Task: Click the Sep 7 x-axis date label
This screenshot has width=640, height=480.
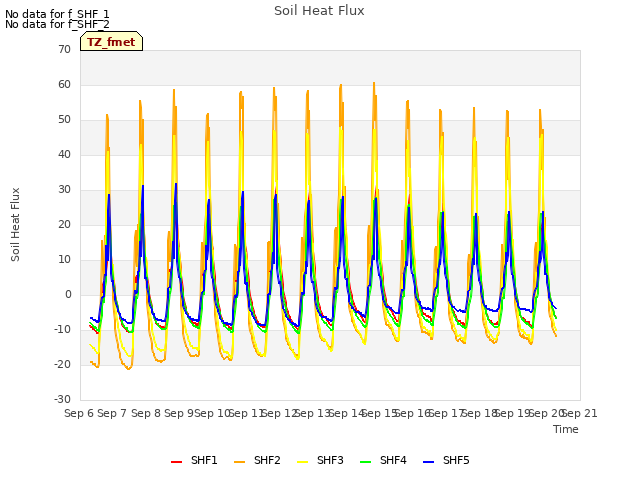Action: (x=112, y=413)
